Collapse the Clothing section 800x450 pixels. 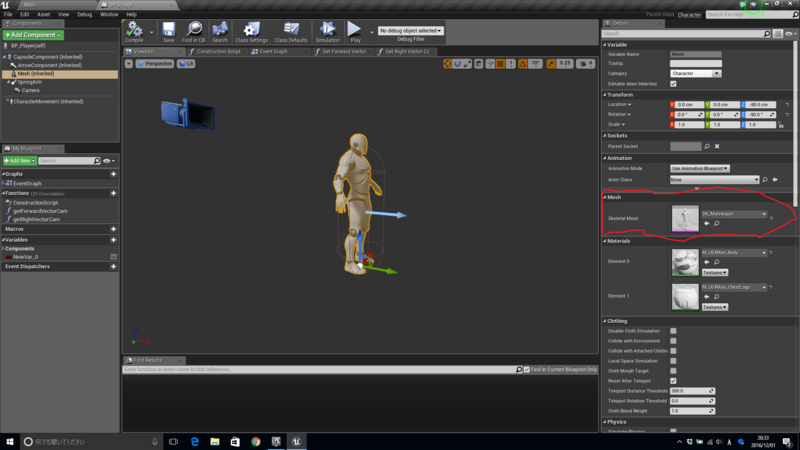605,321
